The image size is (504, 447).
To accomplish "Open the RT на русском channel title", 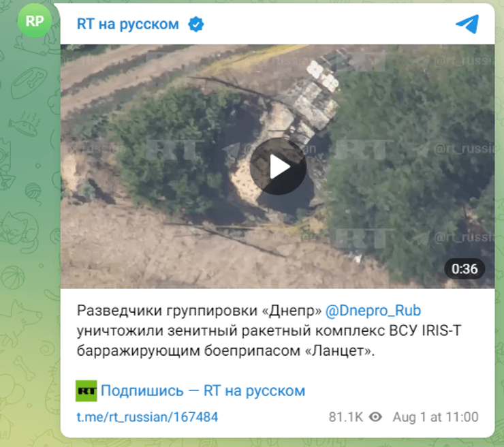I will point(127,25).
